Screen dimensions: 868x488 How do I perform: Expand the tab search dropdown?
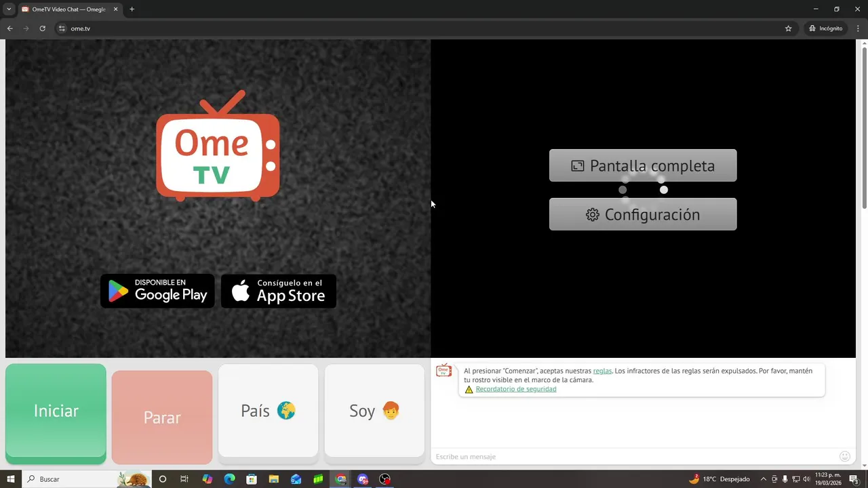8,9
